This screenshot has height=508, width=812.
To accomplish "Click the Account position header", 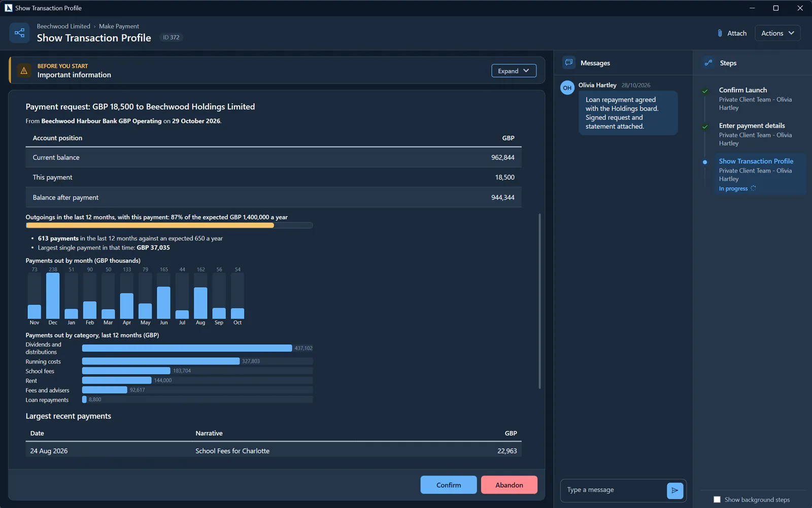I will point(57,138).
